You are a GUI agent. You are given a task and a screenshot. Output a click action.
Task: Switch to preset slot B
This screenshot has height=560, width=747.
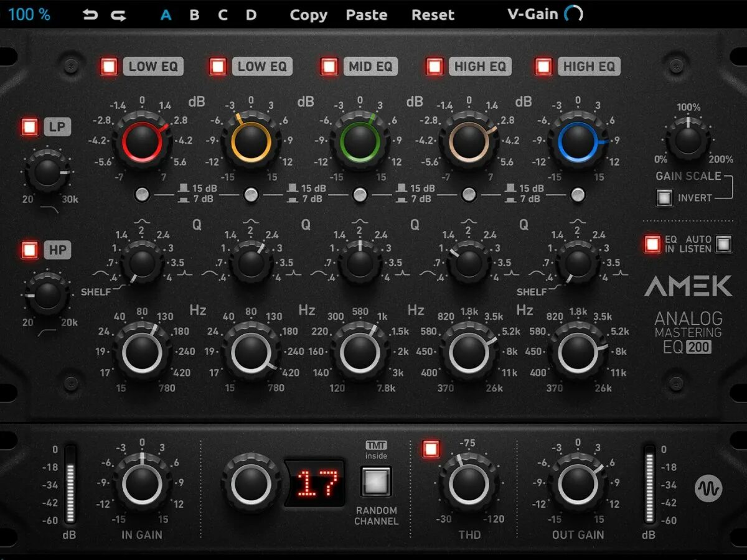tap(194, 15)
